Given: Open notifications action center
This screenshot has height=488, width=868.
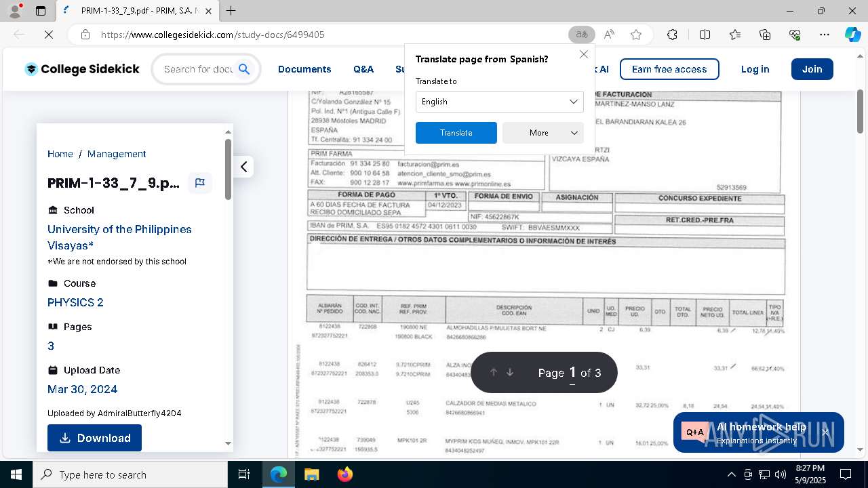Looking at the screenshot, I should point(846,474).
